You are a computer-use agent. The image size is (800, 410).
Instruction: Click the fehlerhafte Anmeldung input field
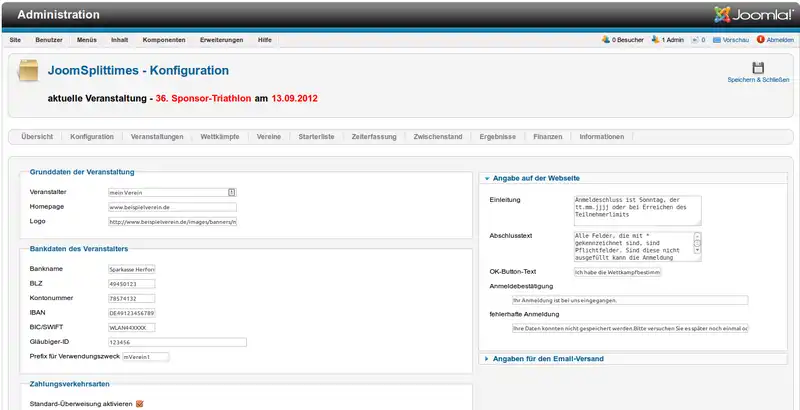click(630, 329)
